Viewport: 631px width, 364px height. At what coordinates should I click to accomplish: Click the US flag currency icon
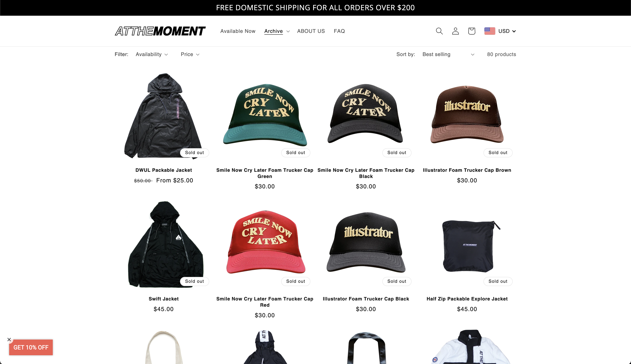click(x=489, y=31)
